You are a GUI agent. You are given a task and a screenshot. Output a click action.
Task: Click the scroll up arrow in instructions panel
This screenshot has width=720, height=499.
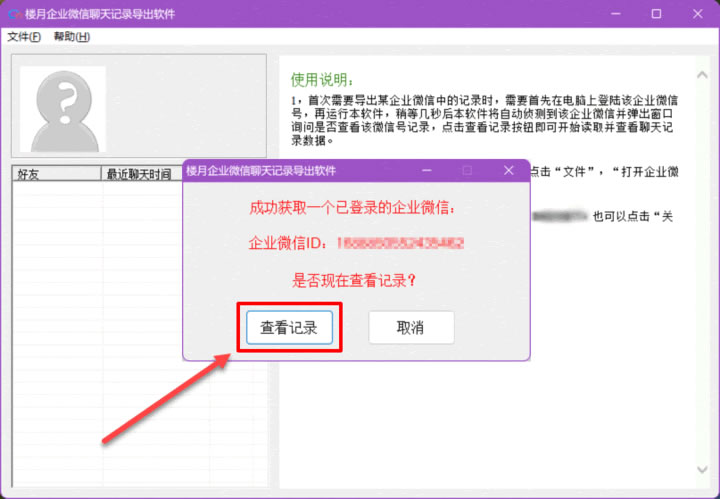(702, 75)
